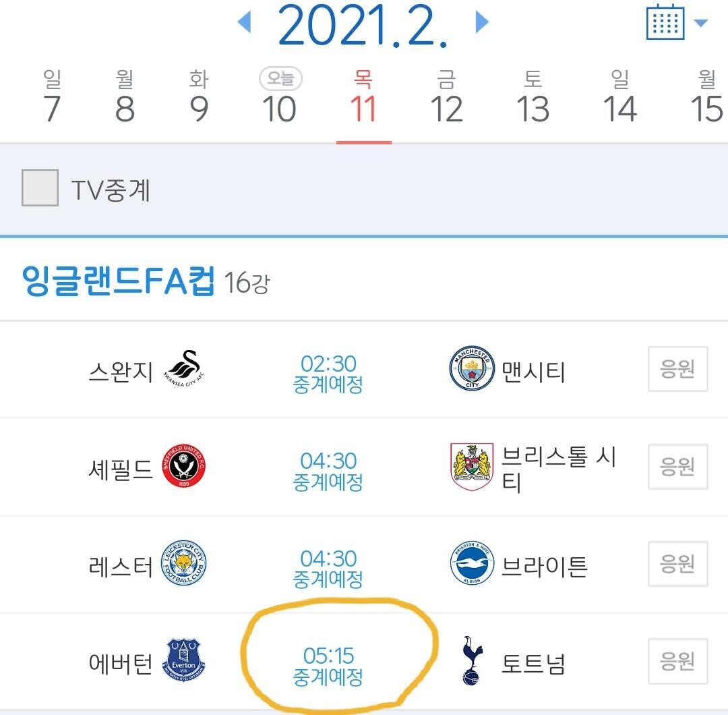Expand the dropdown arrow beside the calendar
The width and height of the screenshot is (728, 715).
[701, 24]
